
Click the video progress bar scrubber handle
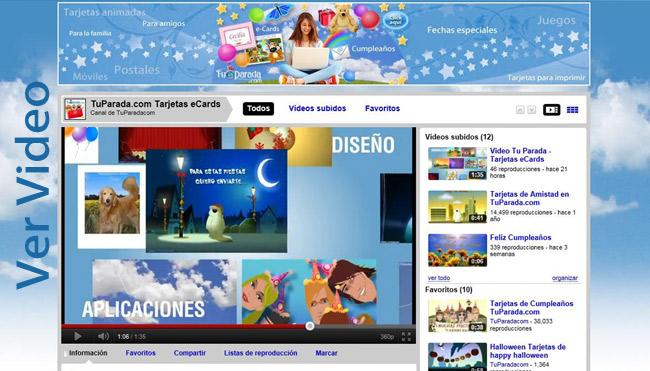[x=310, y=326]
